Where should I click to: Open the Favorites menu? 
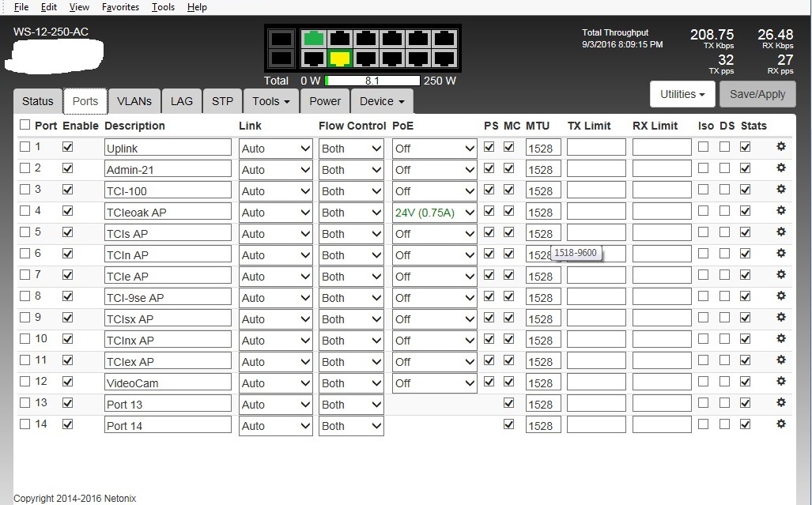tap(120, 7)
